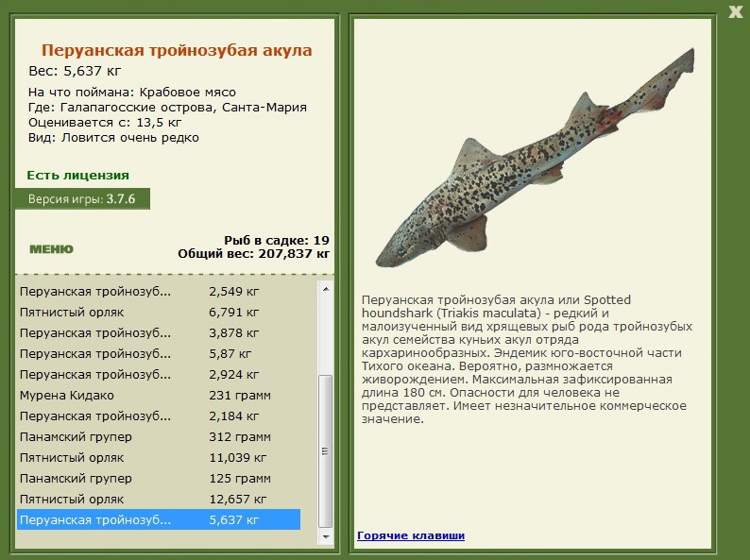The image size is (750, 560).
Task: Click the fish list scroll down arrow
Action: (x=326, y=537)
